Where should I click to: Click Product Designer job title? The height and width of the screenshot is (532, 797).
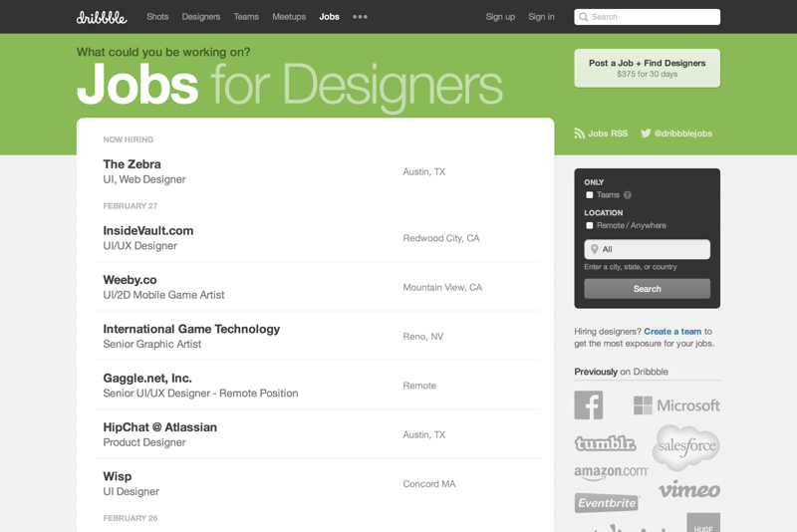click(x=143, y=442)
